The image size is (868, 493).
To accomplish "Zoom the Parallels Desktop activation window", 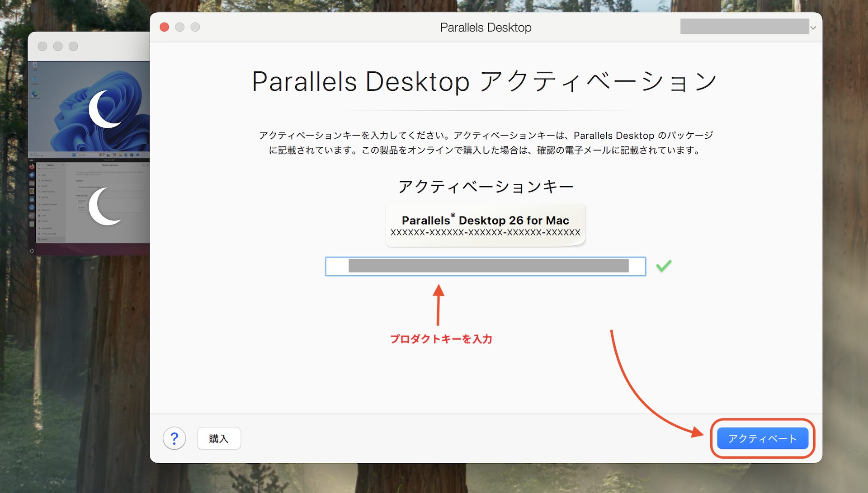I will point(195,27).
